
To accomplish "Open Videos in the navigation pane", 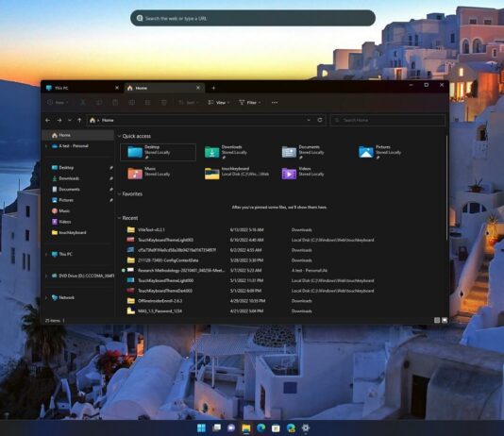I will coord(64,222).
